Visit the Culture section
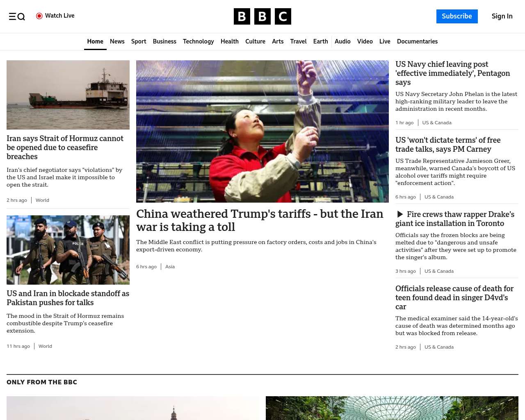The width and height of the screenshot is (525, 420). (x=255, y=41)
